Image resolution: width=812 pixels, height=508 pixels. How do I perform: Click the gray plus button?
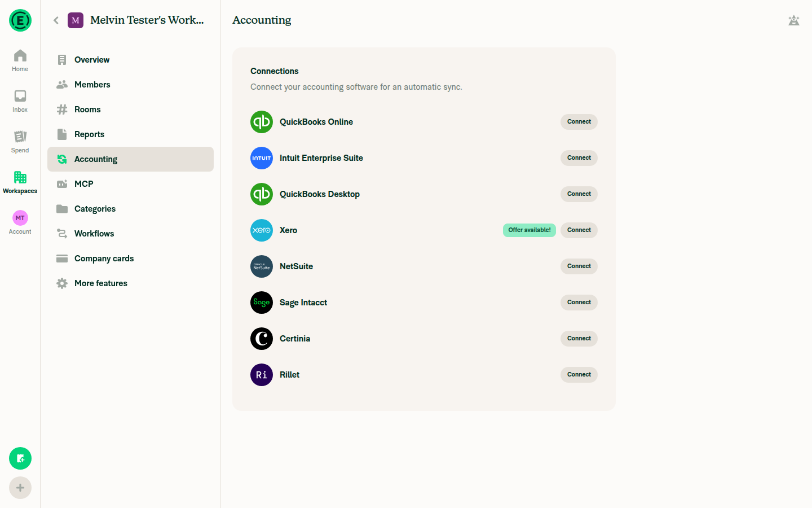(20, 488)
